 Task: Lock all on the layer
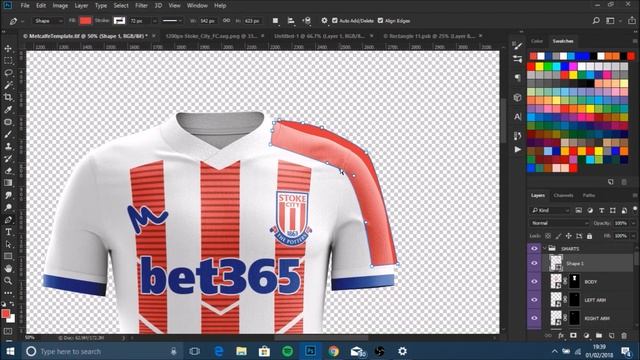(x=589, y=236)
